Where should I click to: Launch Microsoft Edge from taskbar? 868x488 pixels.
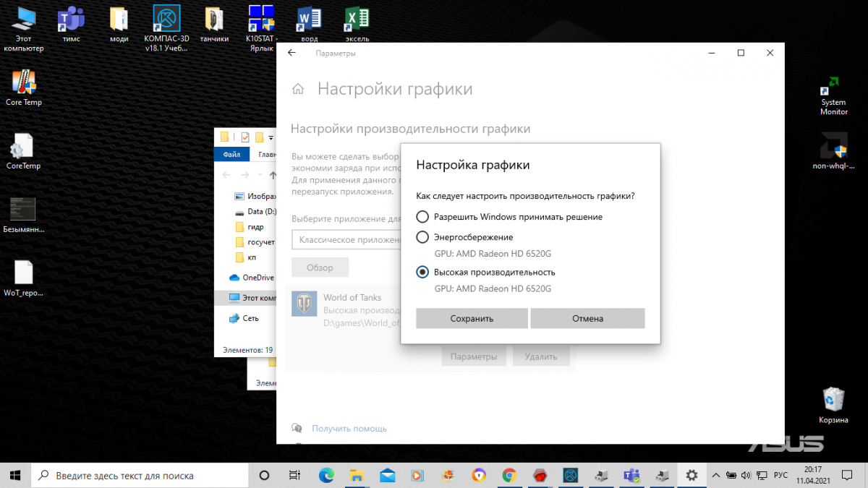326,475
